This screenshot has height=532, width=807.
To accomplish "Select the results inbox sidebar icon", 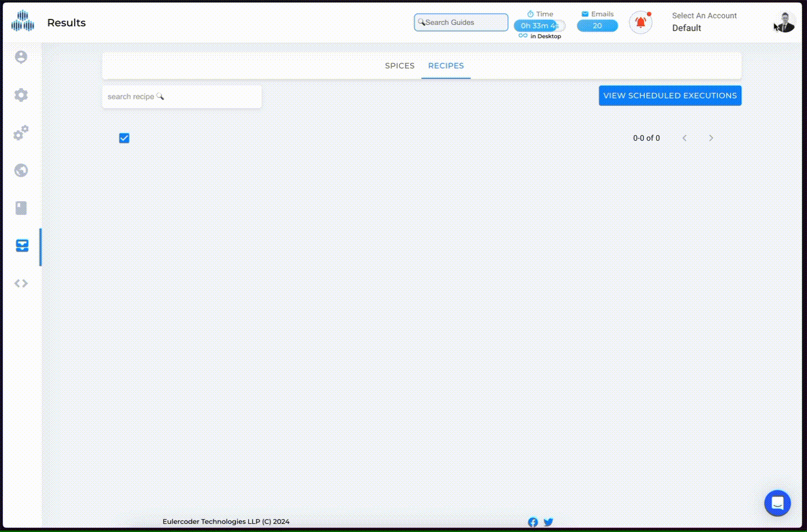I will point(22,245).
